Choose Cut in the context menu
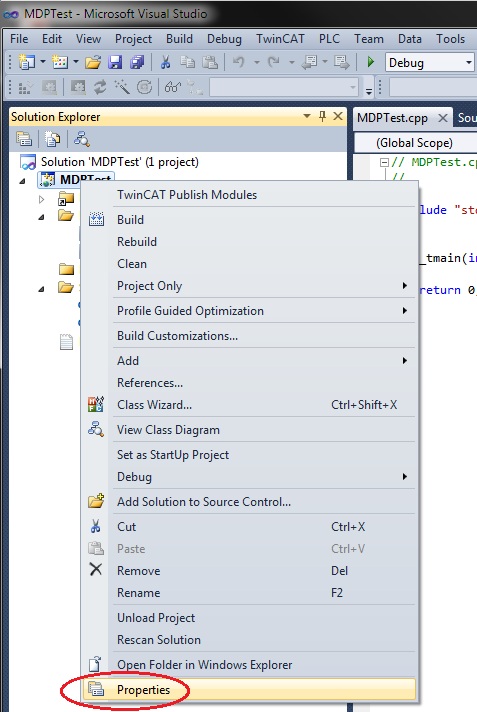Screen dimensions: 477x712 coord(249,527)
